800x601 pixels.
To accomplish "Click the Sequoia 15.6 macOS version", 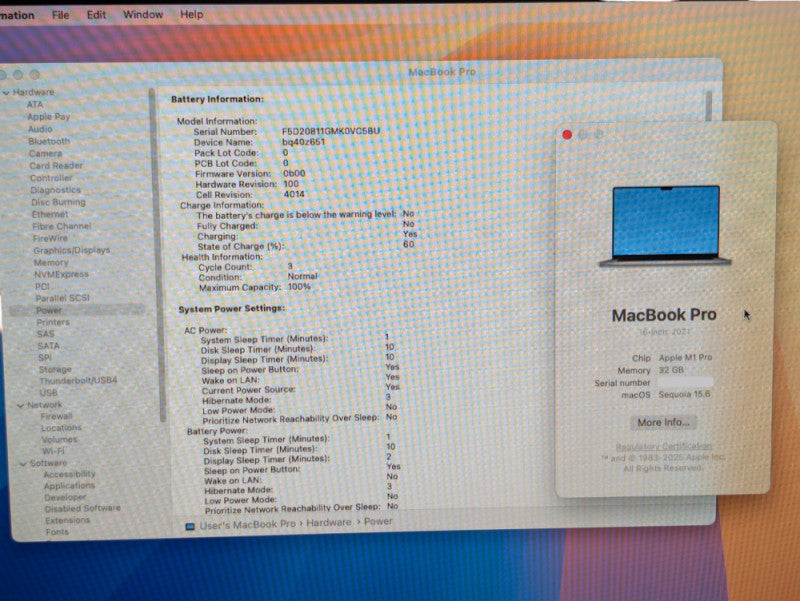I will point(684,394).
